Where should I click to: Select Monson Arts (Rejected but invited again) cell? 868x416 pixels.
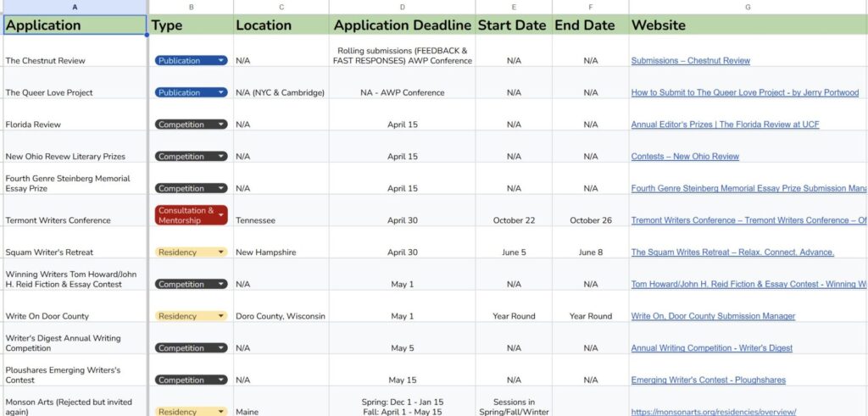[x=75, y=402]
